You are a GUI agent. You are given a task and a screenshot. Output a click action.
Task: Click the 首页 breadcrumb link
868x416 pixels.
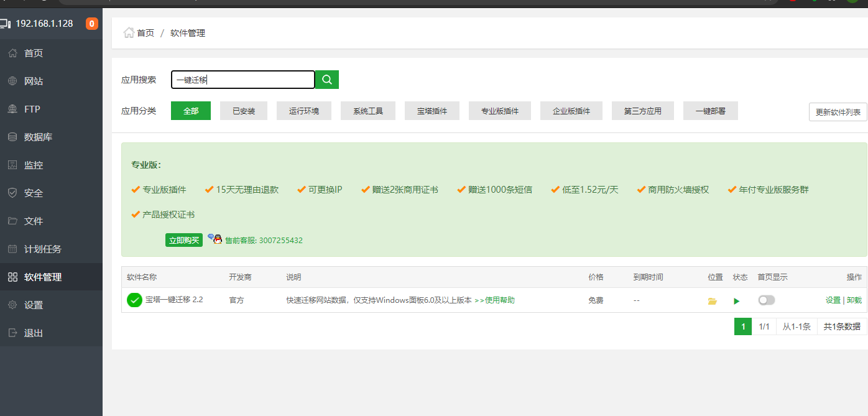(x=145, y=33)
